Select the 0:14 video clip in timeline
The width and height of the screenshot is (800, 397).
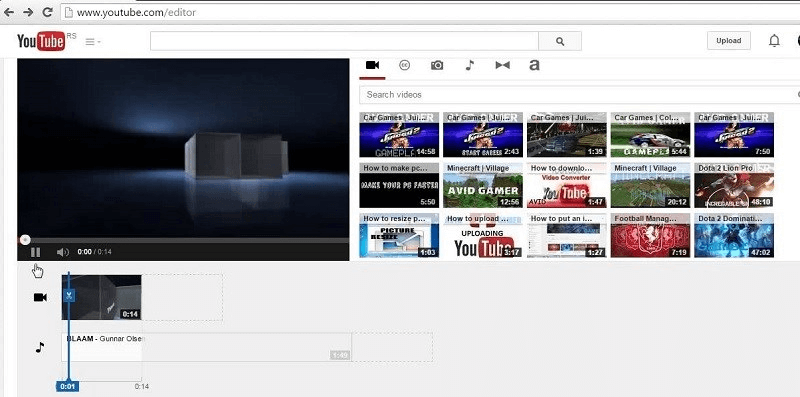(102, 297)
